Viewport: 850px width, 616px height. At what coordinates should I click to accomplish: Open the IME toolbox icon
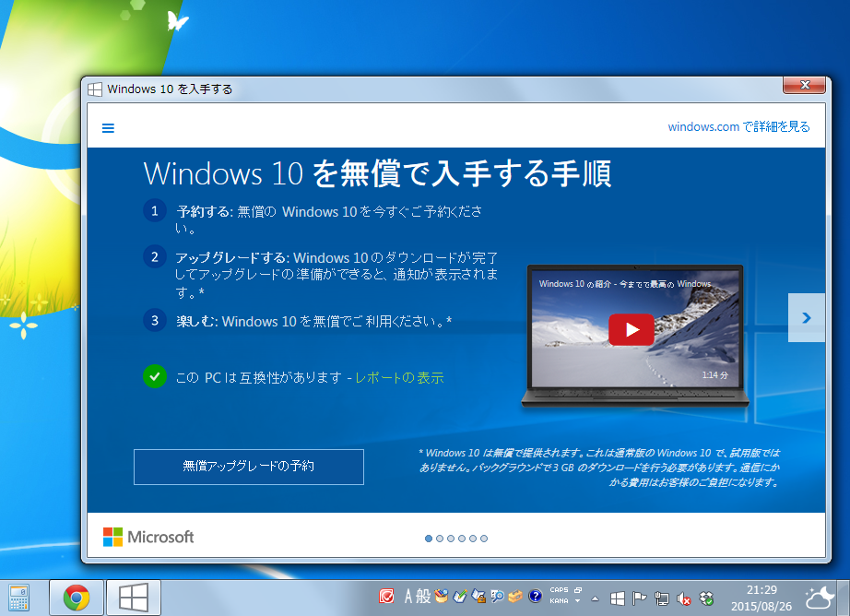pos(515,597)
